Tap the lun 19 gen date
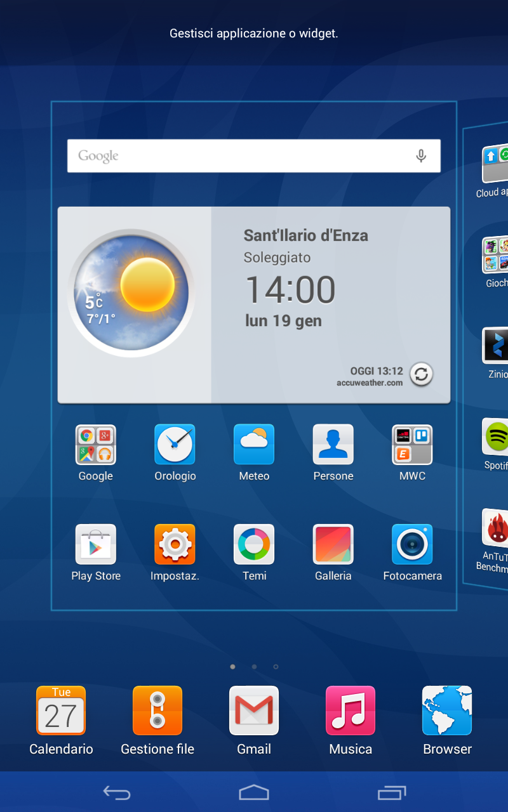Viewport: 508px width, 812px height. [x=283, y=321]
